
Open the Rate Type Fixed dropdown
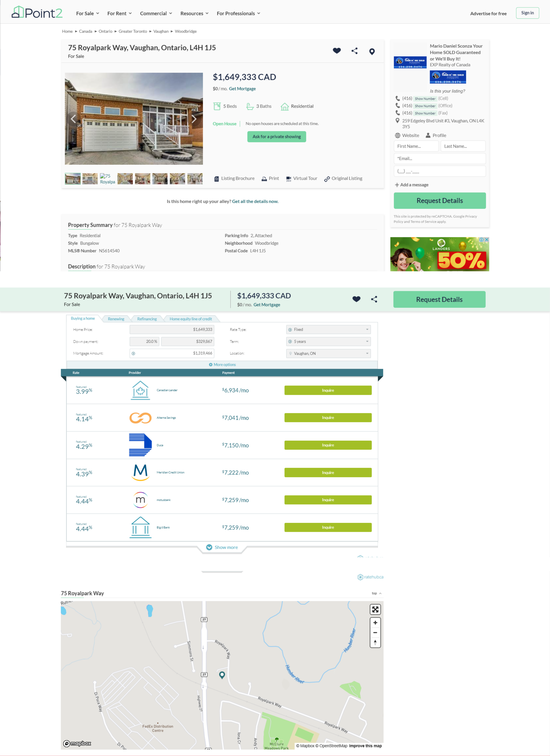(x=328, y=329)
